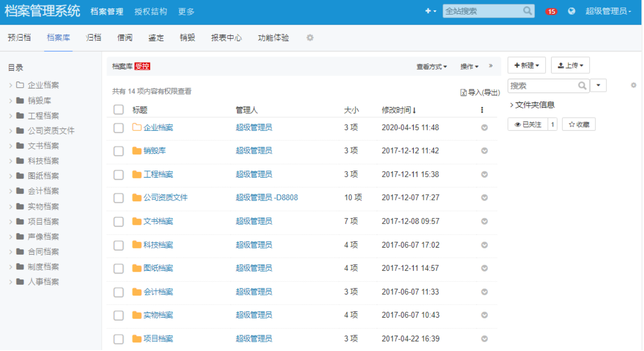Select 制度档案 in directory tree
The height and width of the screenshot is (351, 644).
pos(43,267)
